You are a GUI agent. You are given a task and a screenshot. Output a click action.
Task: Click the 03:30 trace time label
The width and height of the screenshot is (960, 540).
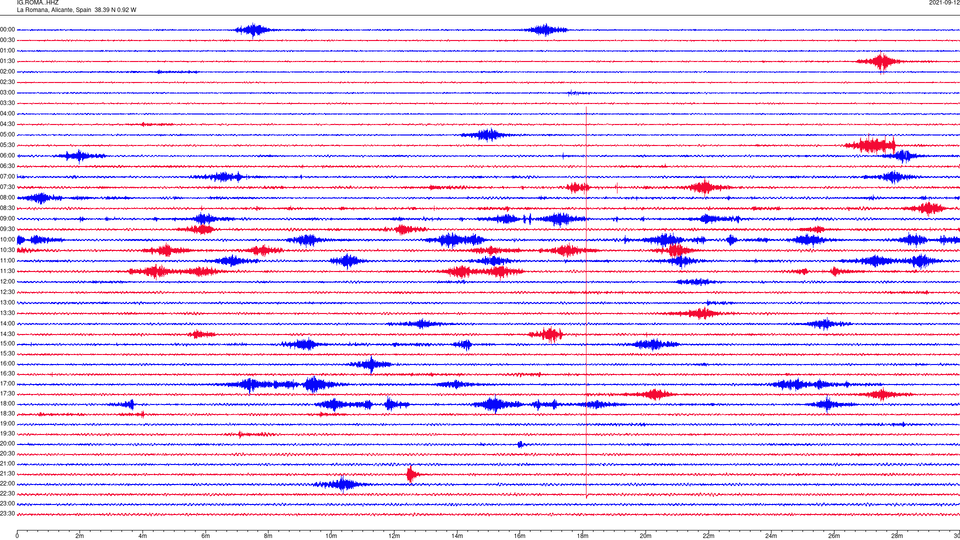pos(7,103)
